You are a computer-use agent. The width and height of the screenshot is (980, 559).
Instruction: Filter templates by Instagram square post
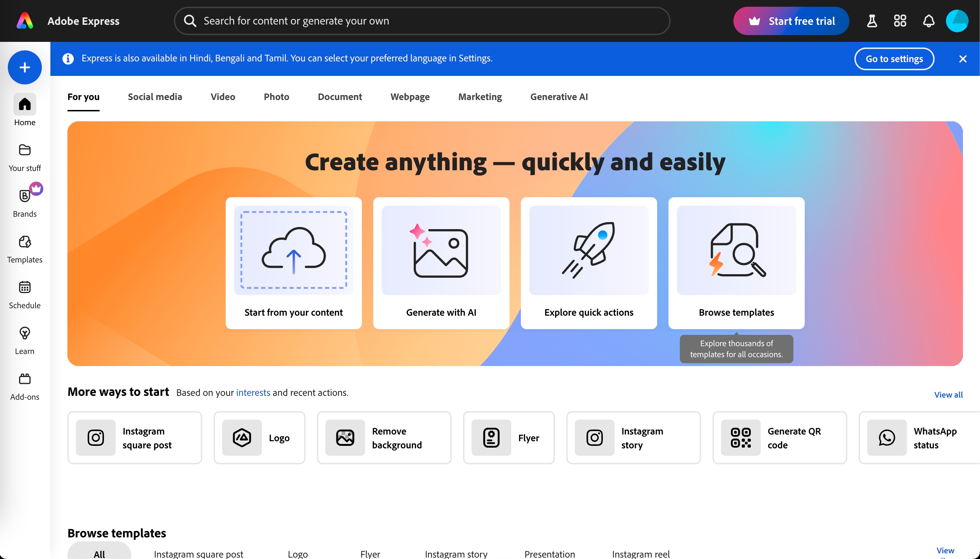199,554
